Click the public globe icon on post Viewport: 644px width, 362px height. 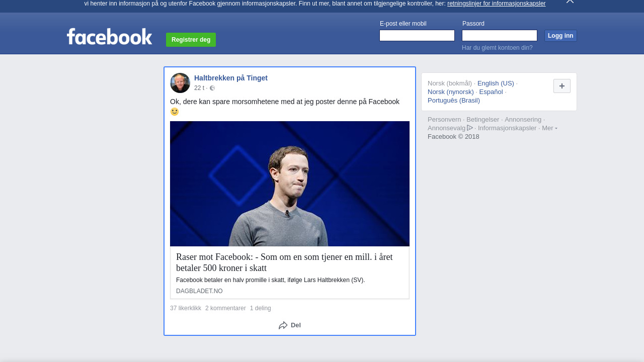(x=212, y=88)
